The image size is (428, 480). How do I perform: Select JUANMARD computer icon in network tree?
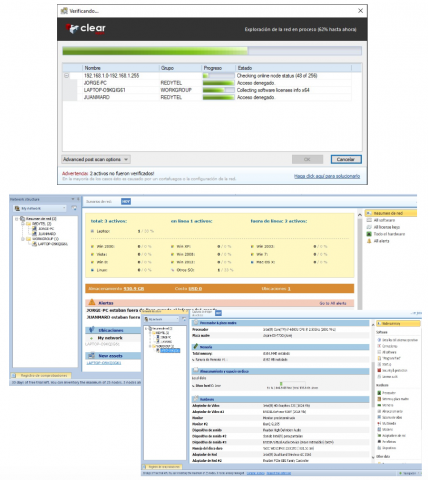(34, 234)
